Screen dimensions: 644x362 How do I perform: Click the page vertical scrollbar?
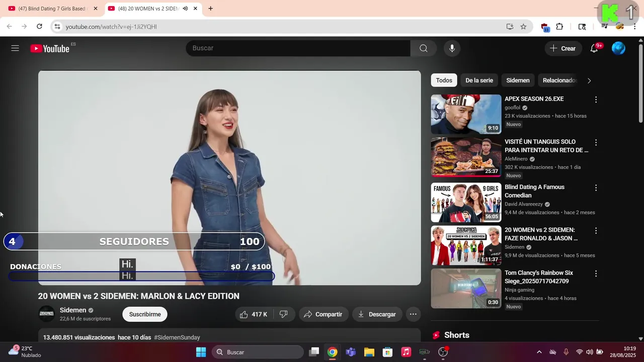pos(640,83)
